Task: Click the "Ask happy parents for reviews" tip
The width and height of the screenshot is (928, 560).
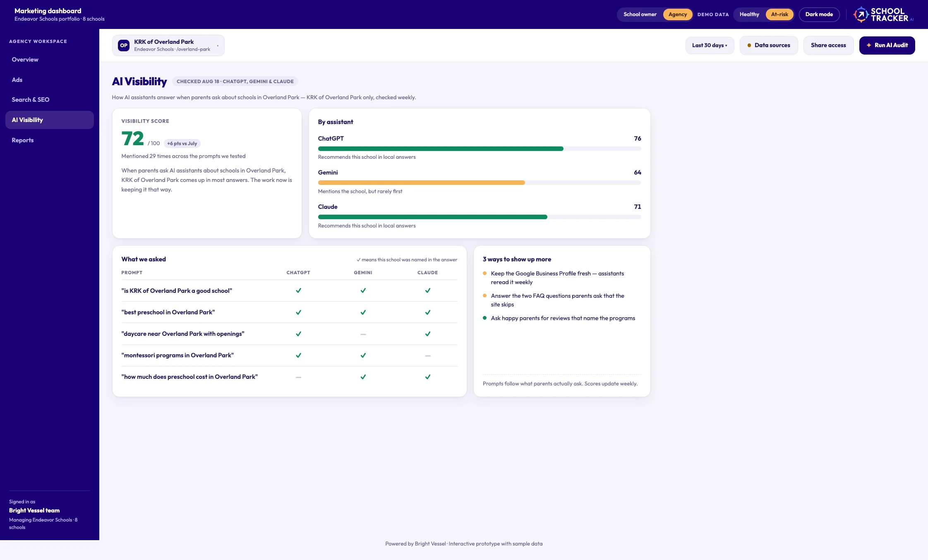Action: point(563,318)
